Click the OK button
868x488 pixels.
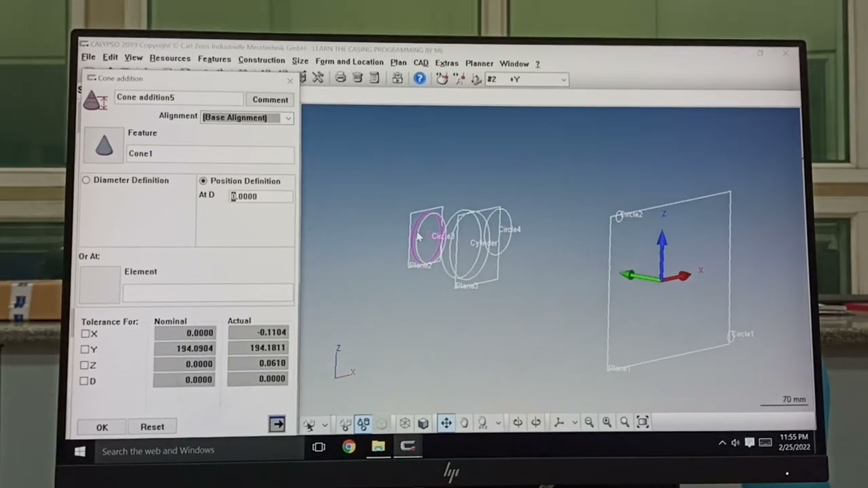(x=102, y=427)
